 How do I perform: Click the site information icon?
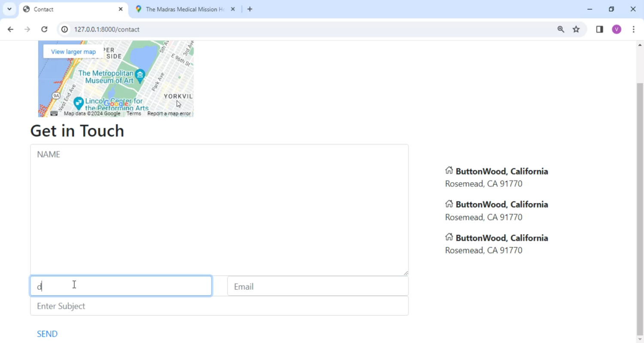click(64, 29)
